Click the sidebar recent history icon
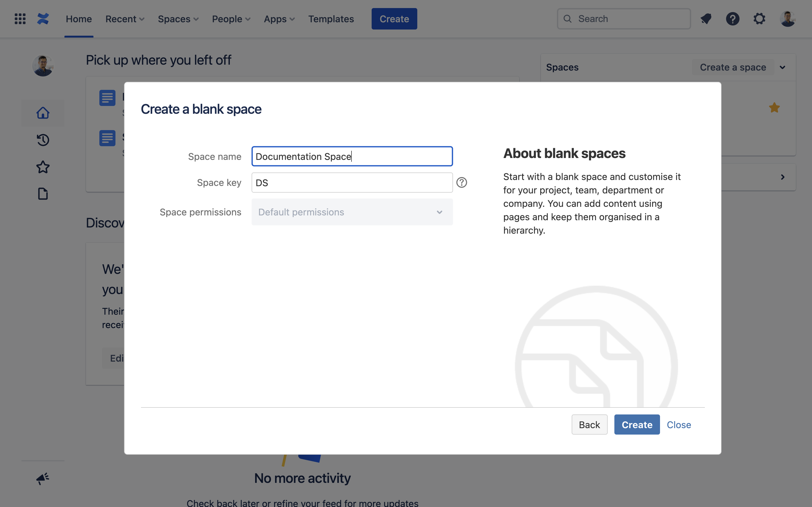Viewport: 812px width, 507px height. (43, 140)
